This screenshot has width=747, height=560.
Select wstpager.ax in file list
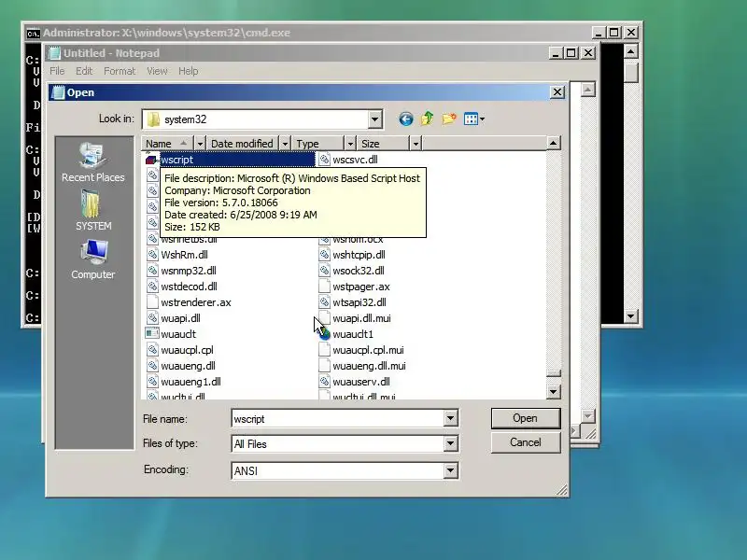361,287
